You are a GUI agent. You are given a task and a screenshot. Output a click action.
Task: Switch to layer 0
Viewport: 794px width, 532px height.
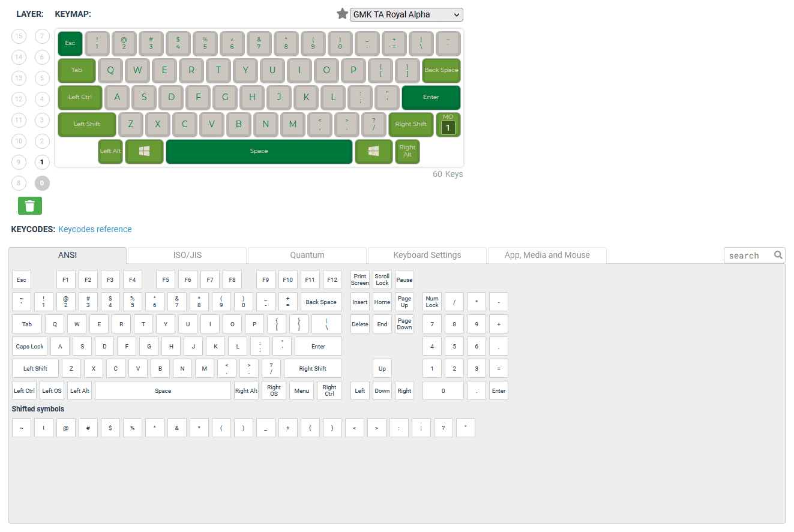click(42, 183)
